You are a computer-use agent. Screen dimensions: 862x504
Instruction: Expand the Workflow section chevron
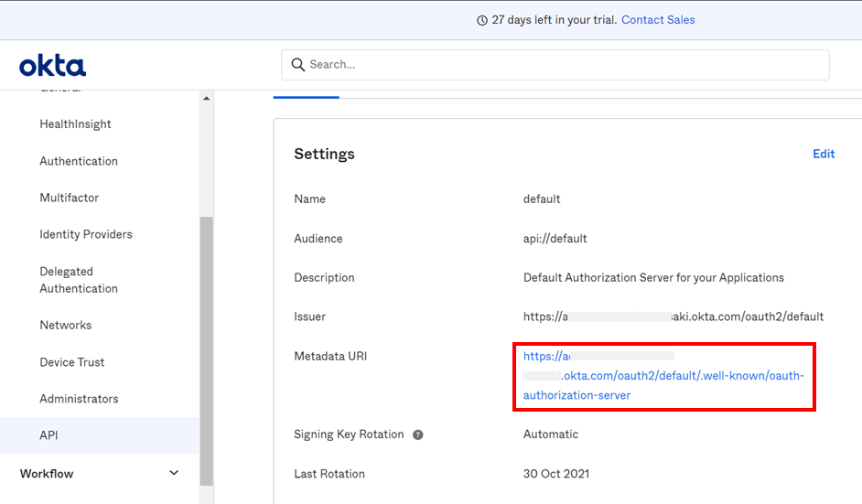[175, 473]
